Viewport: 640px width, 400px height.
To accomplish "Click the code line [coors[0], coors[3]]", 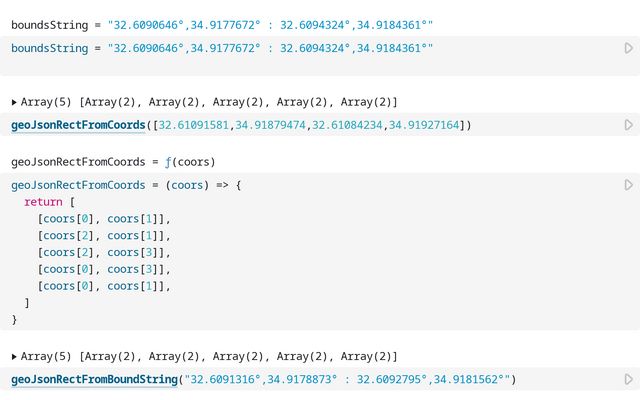I will [x=104, y=269].
